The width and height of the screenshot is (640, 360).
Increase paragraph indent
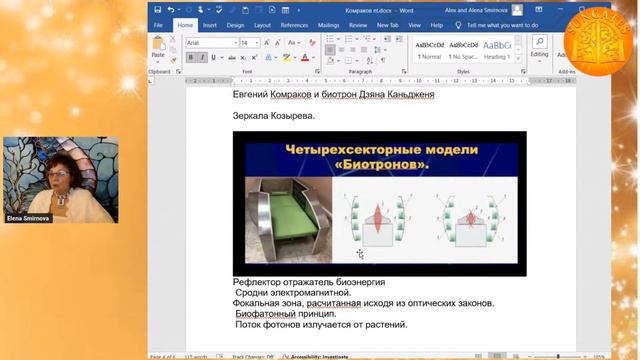[x=399, y=39]
